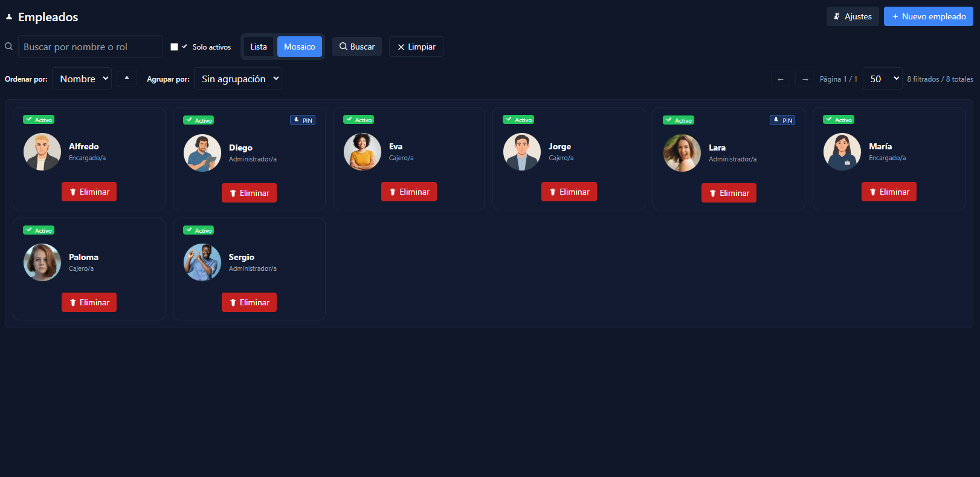Click the Activo status badge on Sergio's card
Image resolution: width=980 pixels, height=477 pixels.
pos(199,230)
